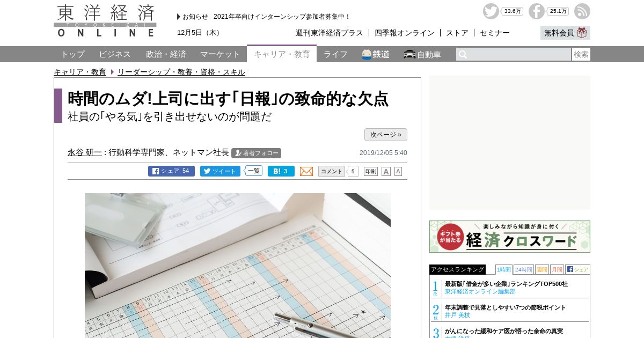Open the マーケット nav tab

tap(220, 54)
